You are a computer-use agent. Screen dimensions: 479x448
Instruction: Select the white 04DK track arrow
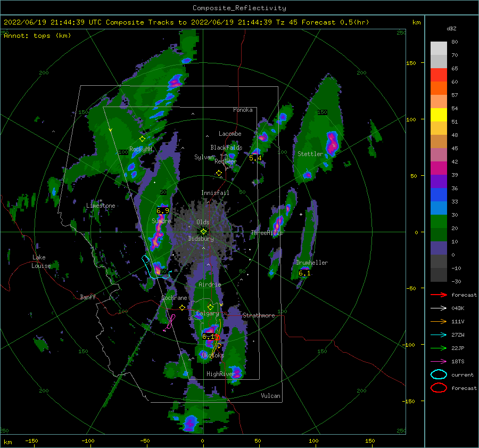[x=439, y=308]
